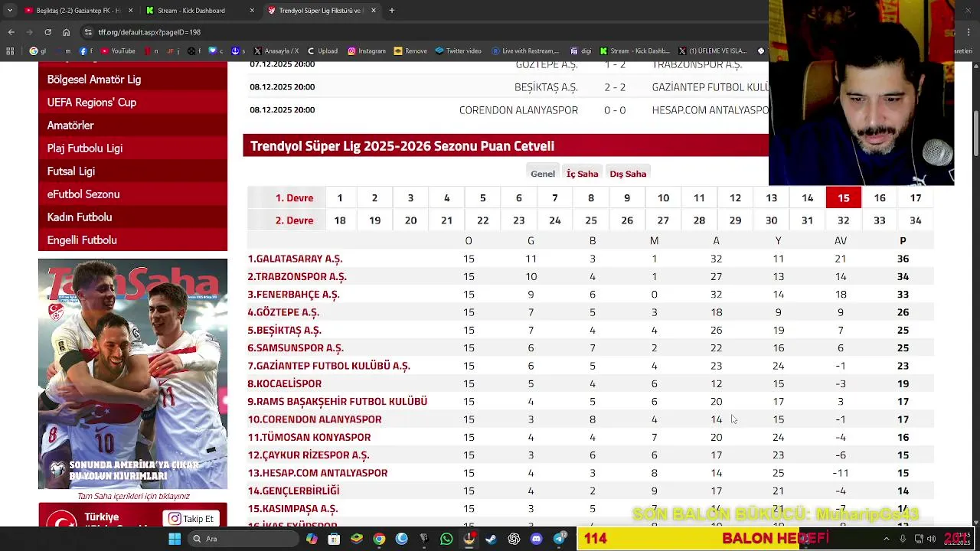Switch to the Beşiktaş (2-2) Gaziantep FK tab
The width and height of the screenshot is (980, 551).
tap(79, 11)
